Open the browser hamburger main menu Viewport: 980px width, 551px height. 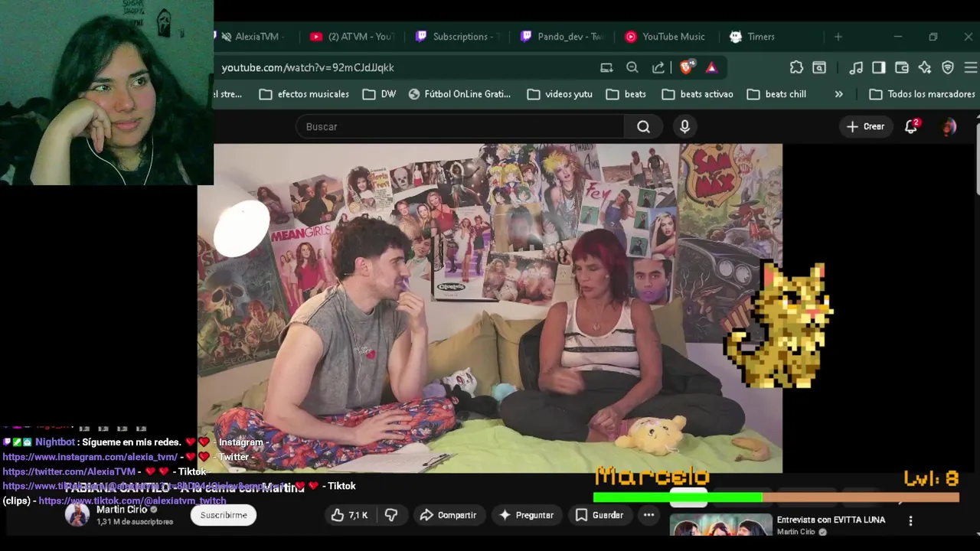(x=971, y=67)
